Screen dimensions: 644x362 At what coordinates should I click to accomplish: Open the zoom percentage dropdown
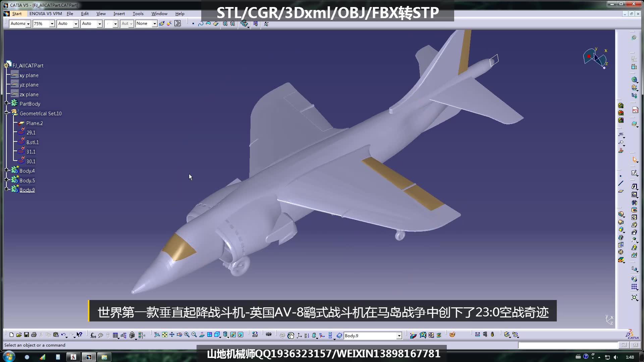click(52, 24)
